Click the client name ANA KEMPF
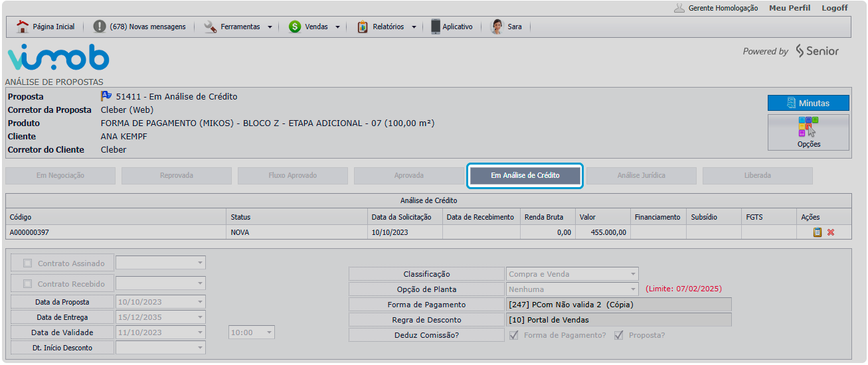This screenshot has width=868, height=365. [x=124, y=136]
